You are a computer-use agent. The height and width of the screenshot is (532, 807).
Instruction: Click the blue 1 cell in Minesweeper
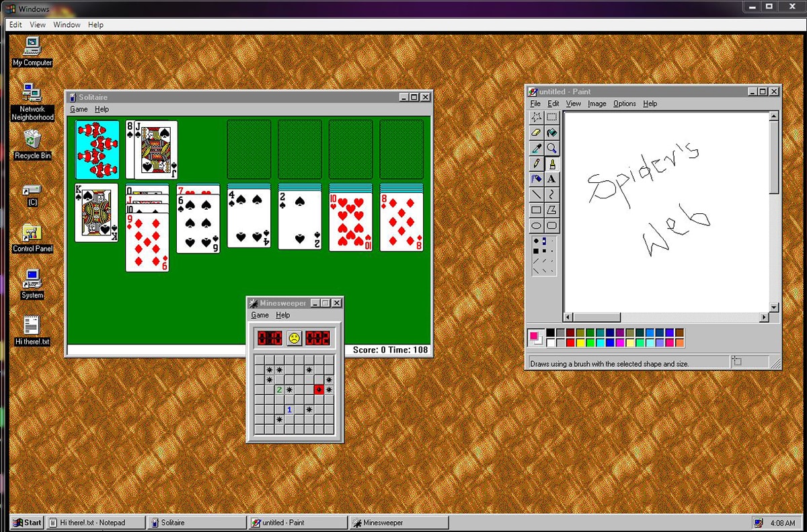click(289, 409)
